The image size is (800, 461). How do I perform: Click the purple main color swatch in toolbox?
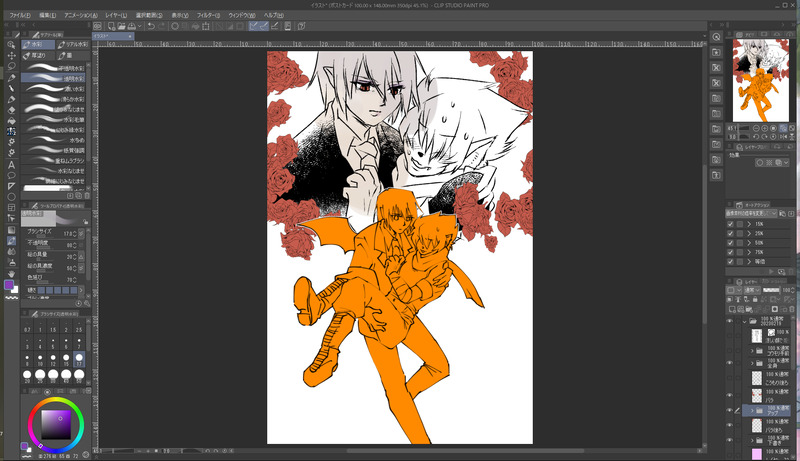pos(9,285)
